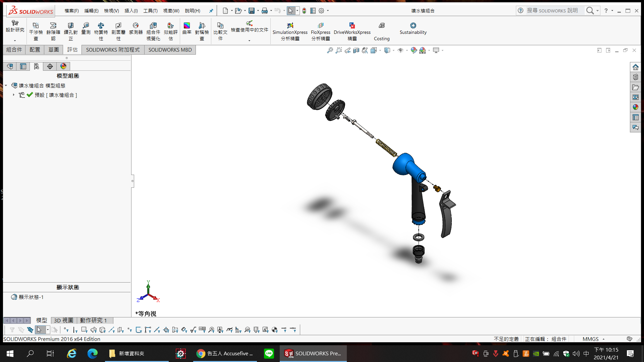This screenshot has width=644, height=362.
Task: Open the 檔案(F) File menu
Action: [72, 11]
